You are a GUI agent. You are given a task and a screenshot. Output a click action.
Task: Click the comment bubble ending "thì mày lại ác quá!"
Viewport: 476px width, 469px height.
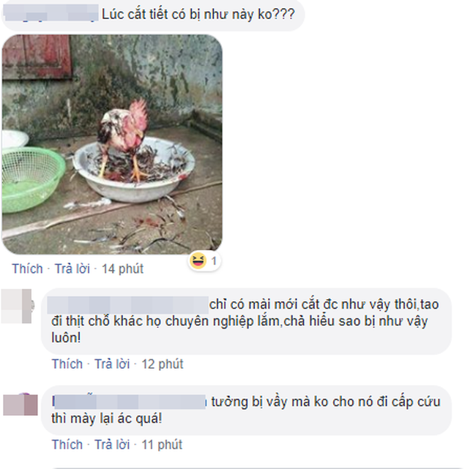(x=246, y=410)
